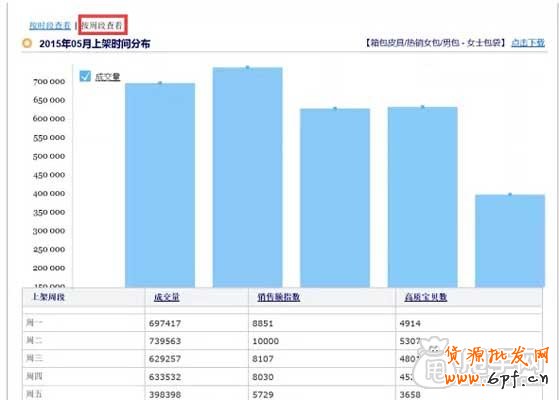The height and width of the screenshot is (400, 559).
Task: Click the 成交量 legend label
Action: click(107, 77)
